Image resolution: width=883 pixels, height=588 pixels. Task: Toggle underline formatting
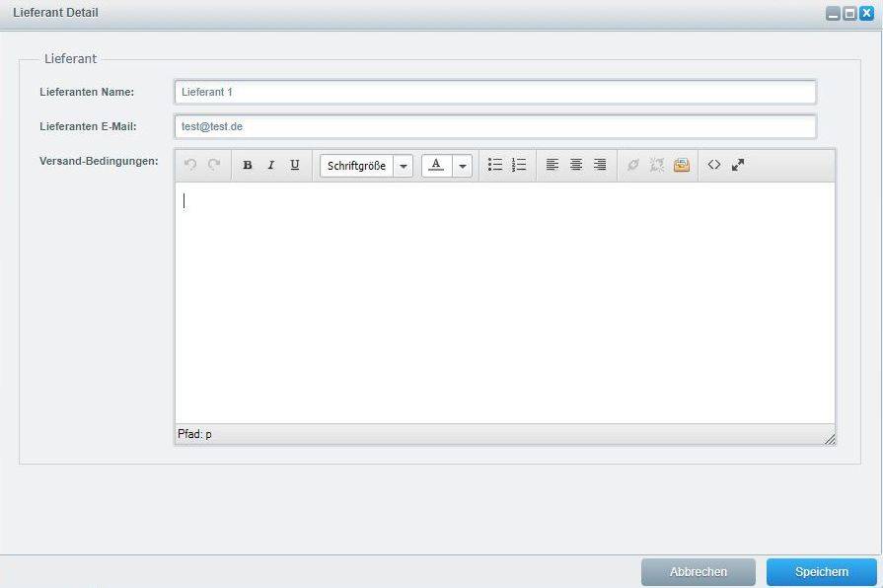tap(295, 165)
